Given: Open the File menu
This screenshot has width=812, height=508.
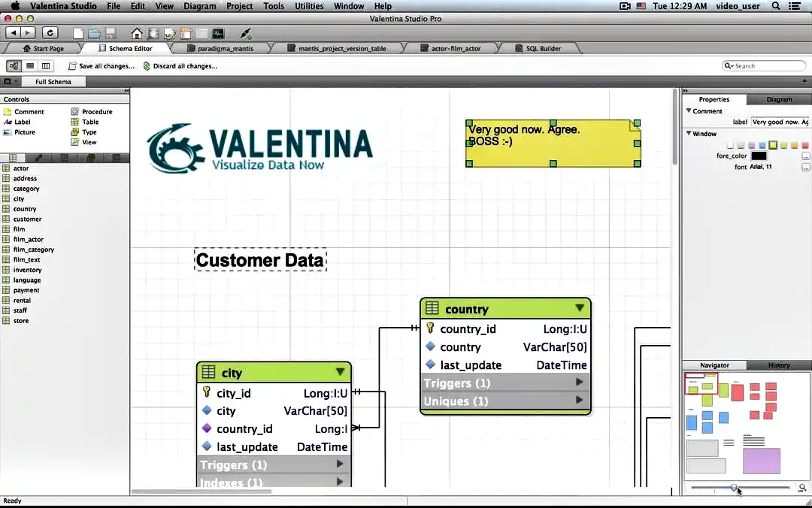Looking at the screenshot, I should point(114,6).
